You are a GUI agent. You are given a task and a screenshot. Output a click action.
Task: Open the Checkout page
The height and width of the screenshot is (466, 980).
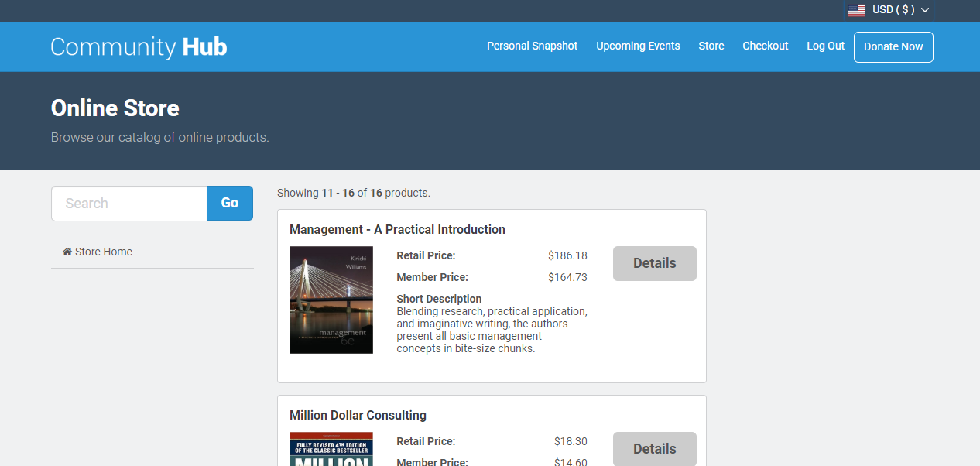[765, 46]
